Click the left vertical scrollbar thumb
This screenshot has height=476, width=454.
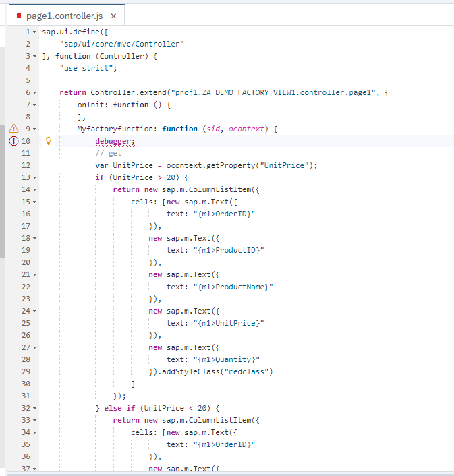pyautogui.click(x=2, y=191)
